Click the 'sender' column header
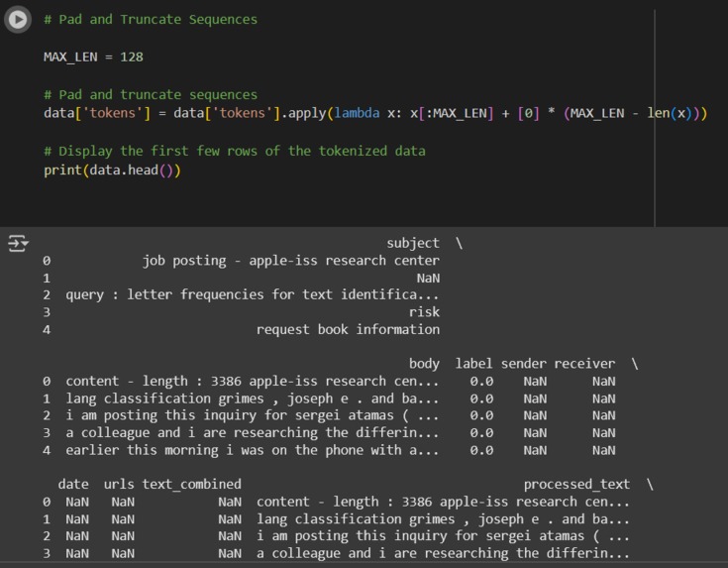The height and width of the screenshot is (568, 728). [x=523, y=364]
